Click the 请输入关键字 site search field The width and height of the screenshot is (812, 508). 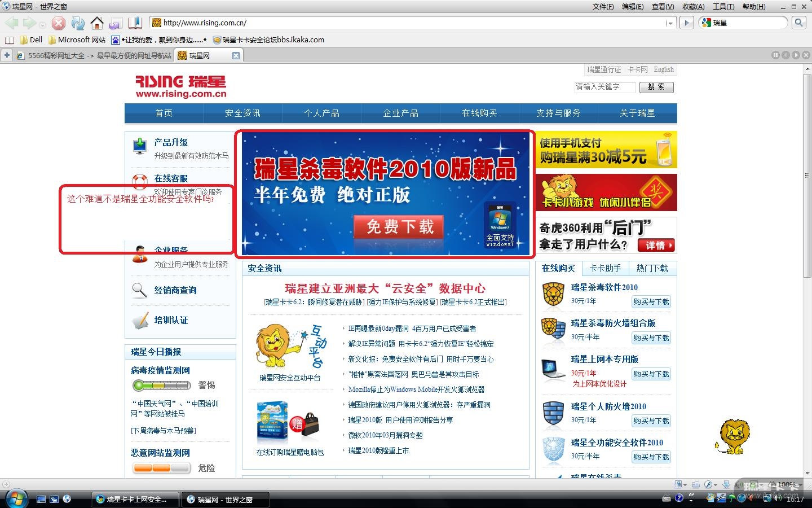605,87
